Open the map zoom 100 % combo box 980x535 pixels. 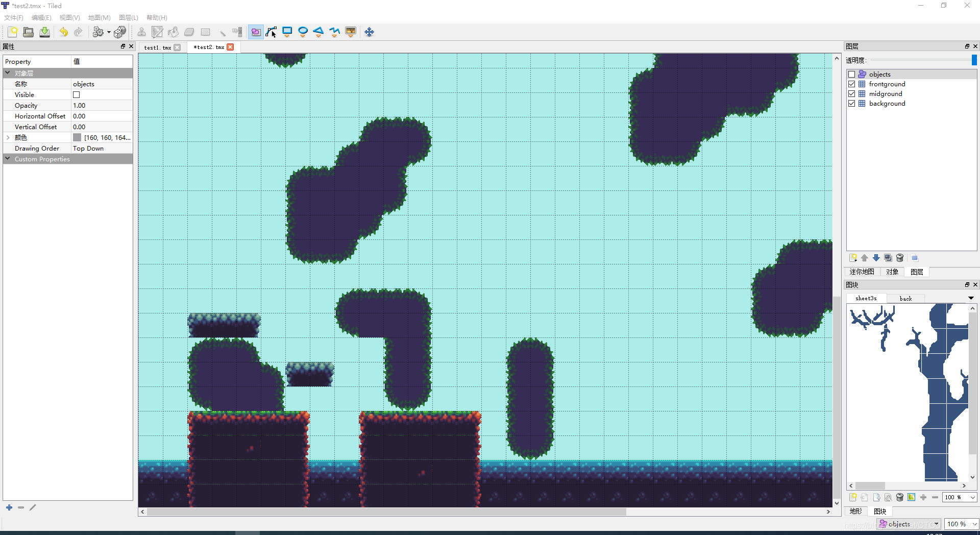pyautogui.click(x=961, y=524)
